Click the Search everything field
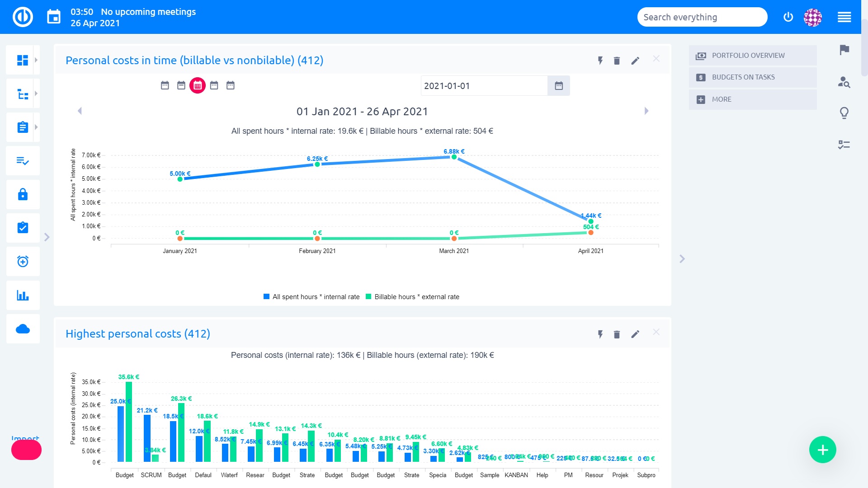 (x=702, y=17)
